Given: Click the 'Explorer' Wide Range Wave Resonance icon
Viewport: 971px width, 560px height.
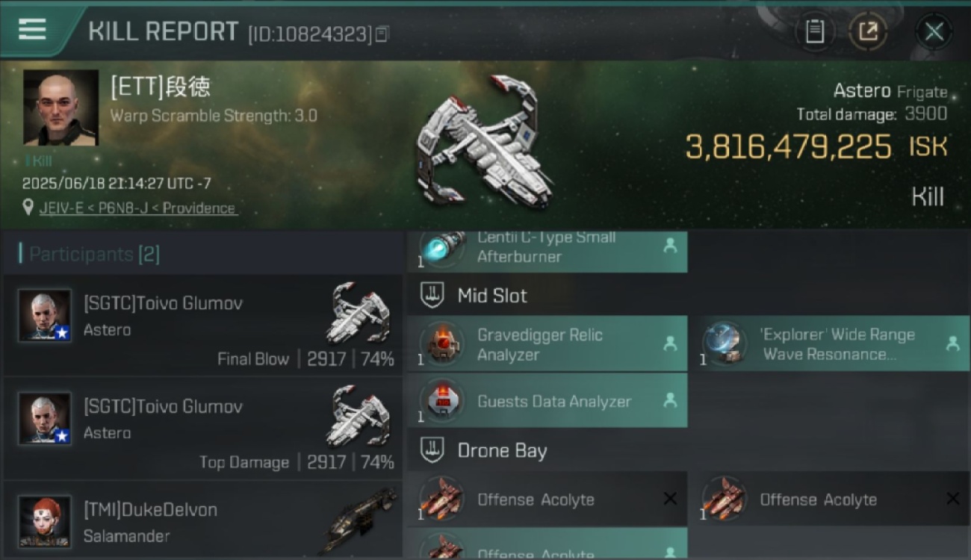Looking at the screenshot, I should click(724, 343).
